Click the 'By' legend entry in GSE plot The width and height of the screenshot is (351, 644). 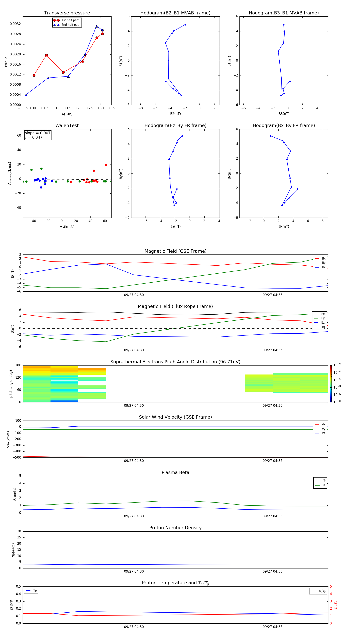[320, 263]
